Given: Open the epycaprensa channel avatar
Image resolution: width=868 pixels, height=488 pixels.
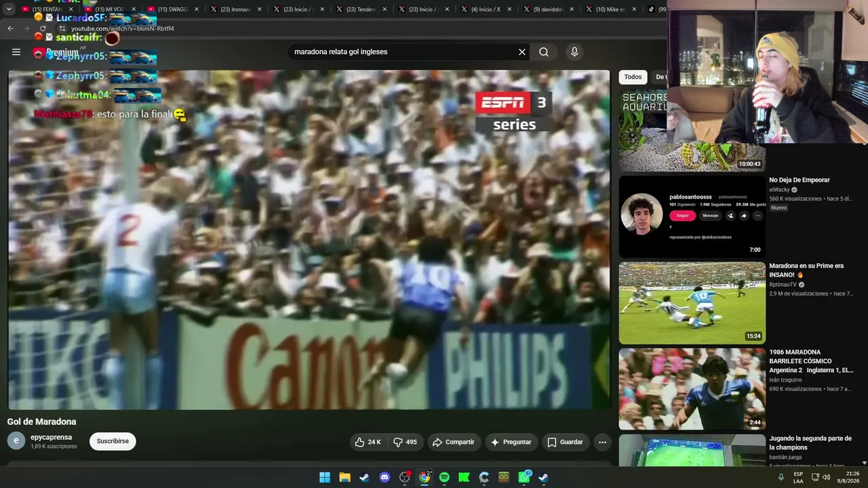Looking at the screenshot, I should [x=16, y=441].
